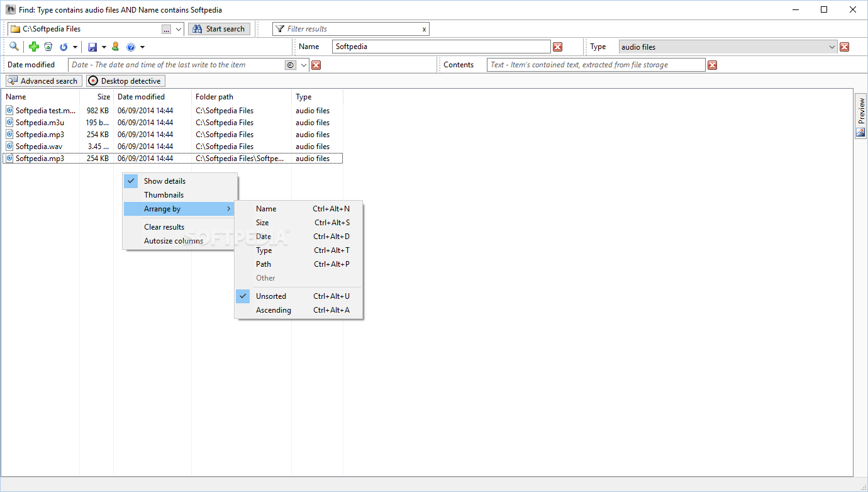The width and height of the screenshot is (868, 492).
Task: Click the C:\Softpedia Files\Softpe... path cell
Action: pyautogui.click(x=240, y=159)
